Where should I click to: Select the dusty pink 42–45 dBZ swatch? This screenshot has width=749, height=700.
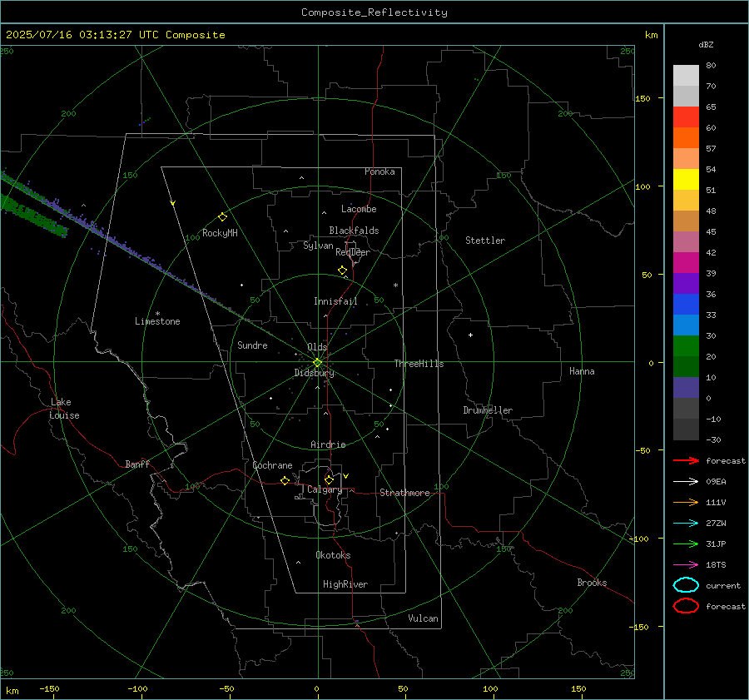pyautogui.click(x=686, y=241)
